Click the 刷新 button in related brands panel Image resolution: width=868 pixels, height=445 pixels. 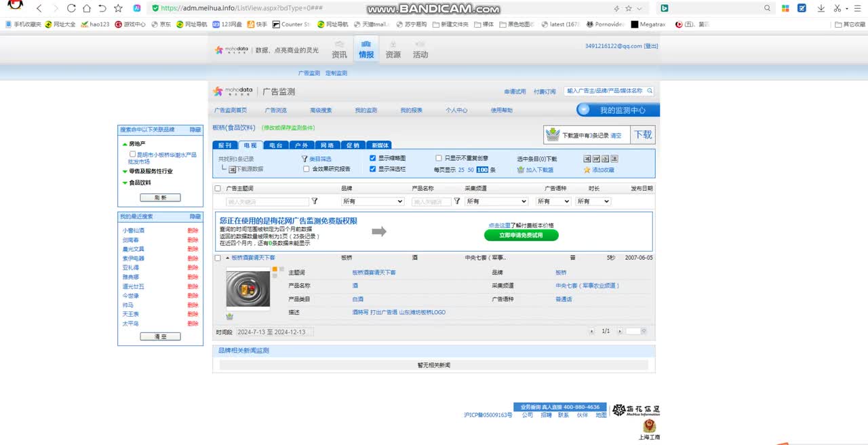click(x=160, y=197)
